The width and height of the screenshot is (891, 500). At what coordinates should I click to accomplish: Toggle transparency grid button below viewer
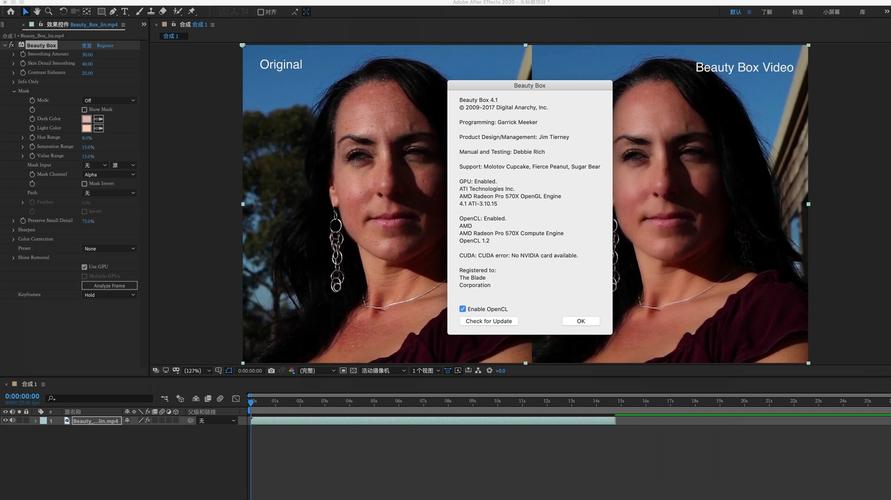[x=353, y=370]
